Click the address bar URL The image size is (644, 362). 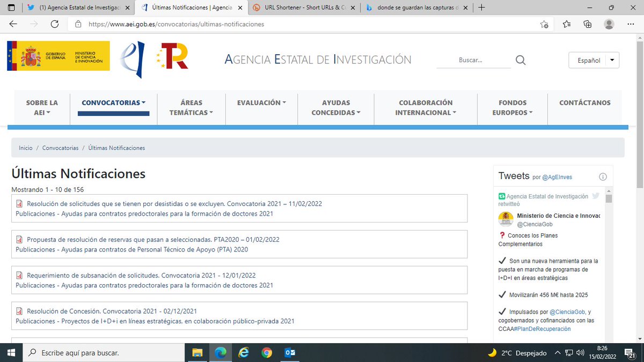click(x=176, y=24)
